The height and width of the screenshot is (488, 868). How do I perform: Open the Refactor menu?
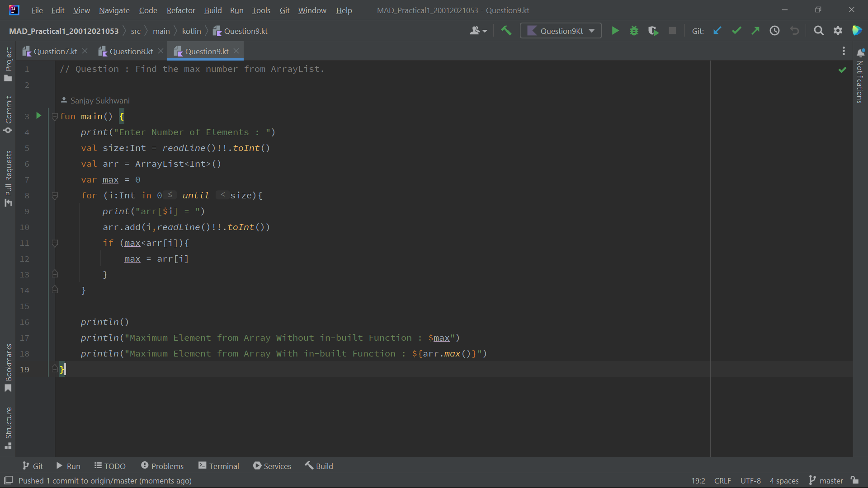tap(181, 10)
